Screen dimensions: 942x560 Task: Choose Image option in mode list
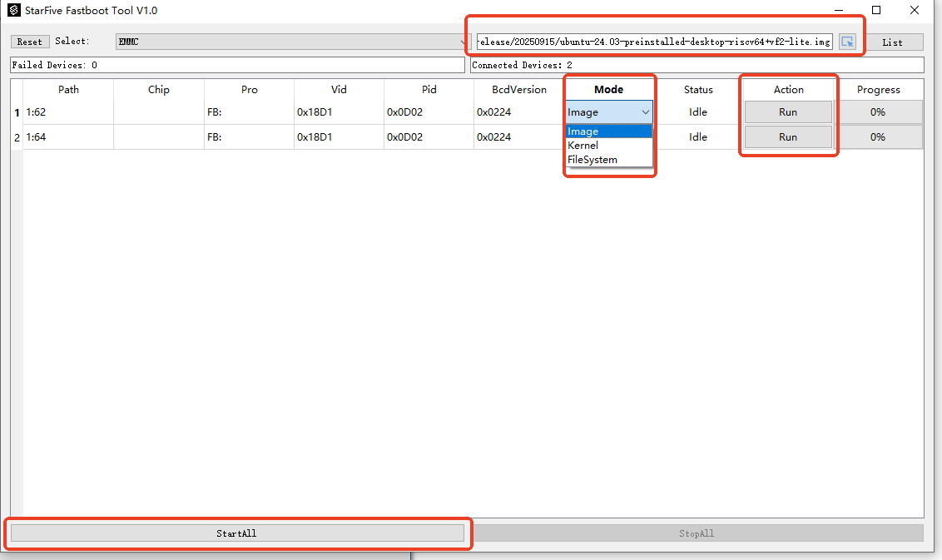coord(583,131)
